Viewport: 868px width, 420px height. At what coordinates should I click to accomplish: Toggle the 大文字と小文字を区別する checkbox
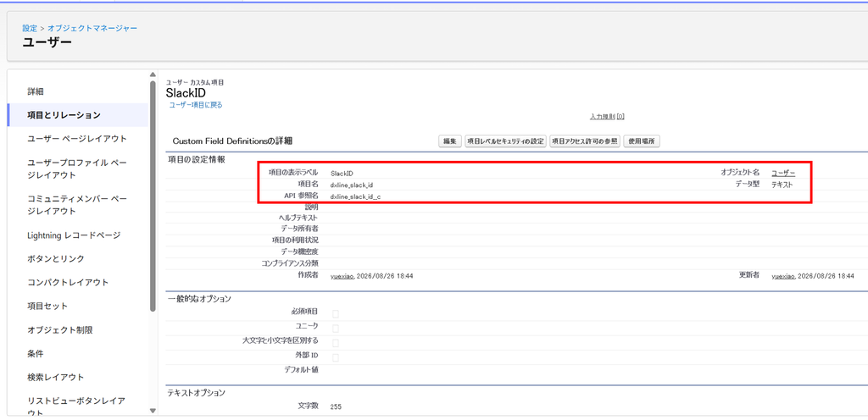pos(336,343)
